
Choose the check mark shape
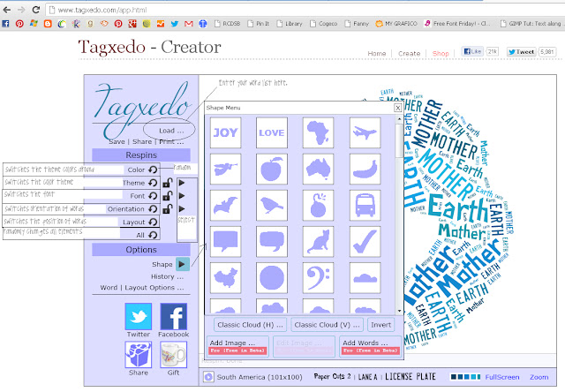[x=365, y=241]
